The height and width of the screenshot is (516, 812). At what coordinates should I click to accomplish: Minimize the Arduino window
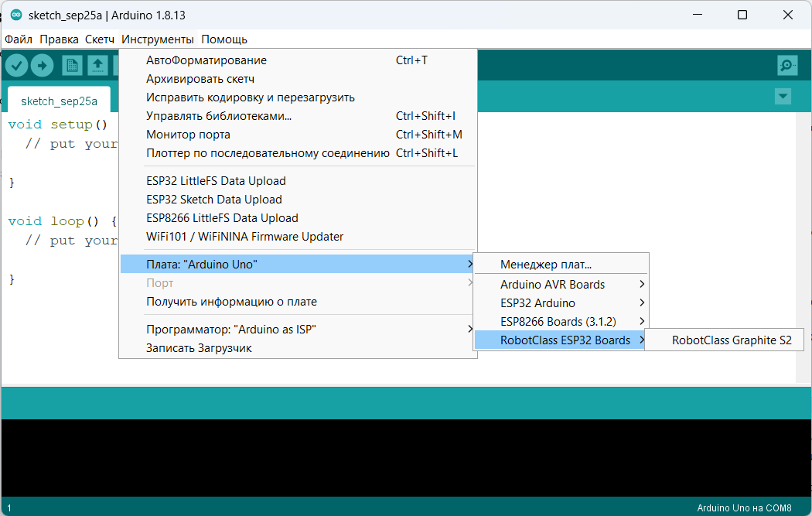coord(697,15)
